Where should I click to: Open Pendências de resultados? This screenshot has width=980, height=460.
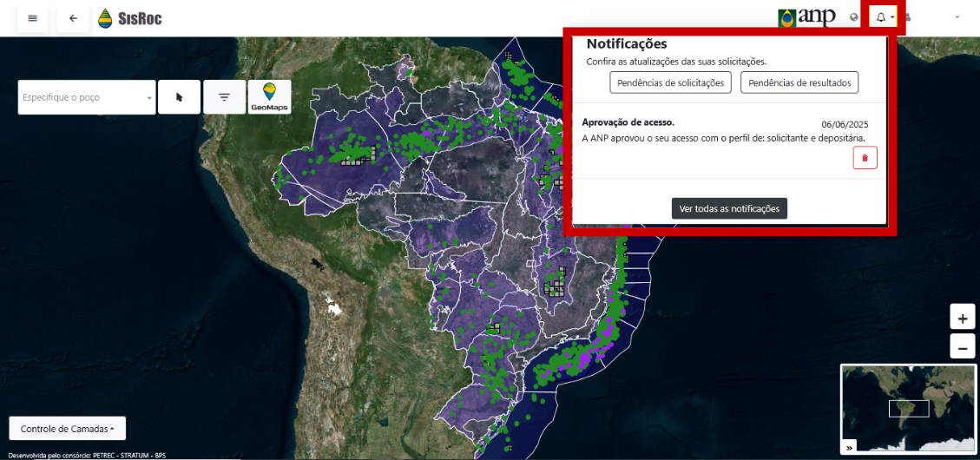(x=799, y=82)
